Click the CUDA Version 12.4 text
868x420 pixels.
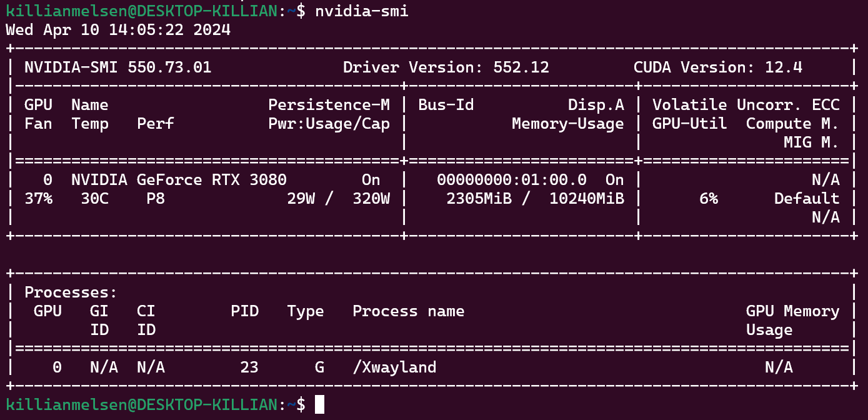click(x=717, y=67)
